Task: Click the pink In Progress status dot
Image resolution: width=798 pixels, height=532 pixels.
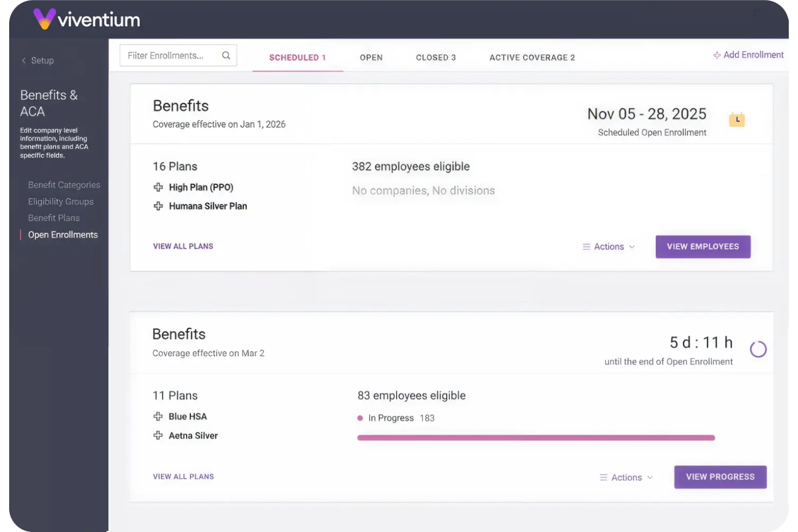Action: point(360,418)
